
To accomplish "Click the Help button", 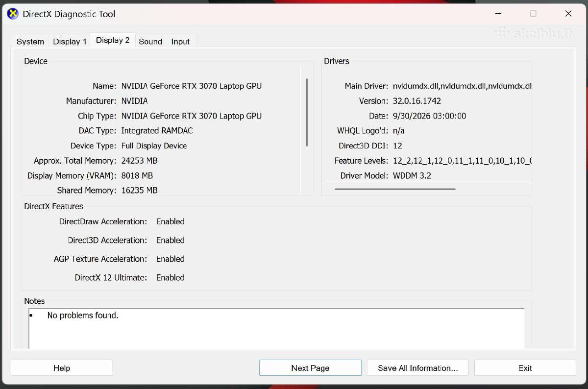I will (62, 368).
